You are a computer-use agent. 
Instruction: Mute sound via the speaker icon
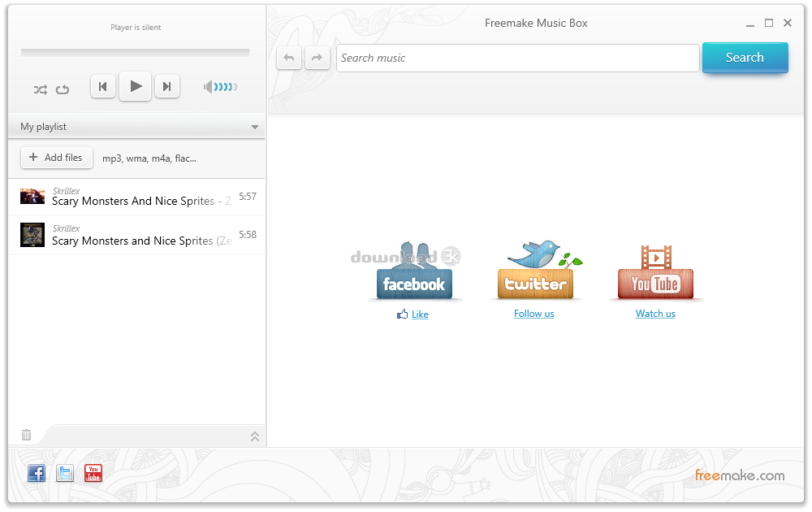tap(208, 86)
